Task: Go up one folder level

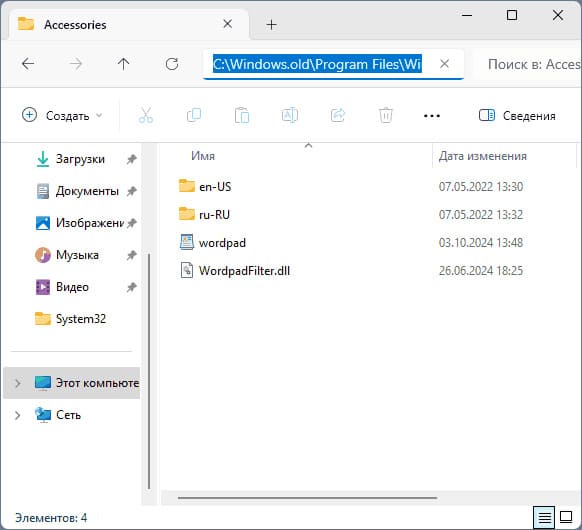Action: (124, 64)
